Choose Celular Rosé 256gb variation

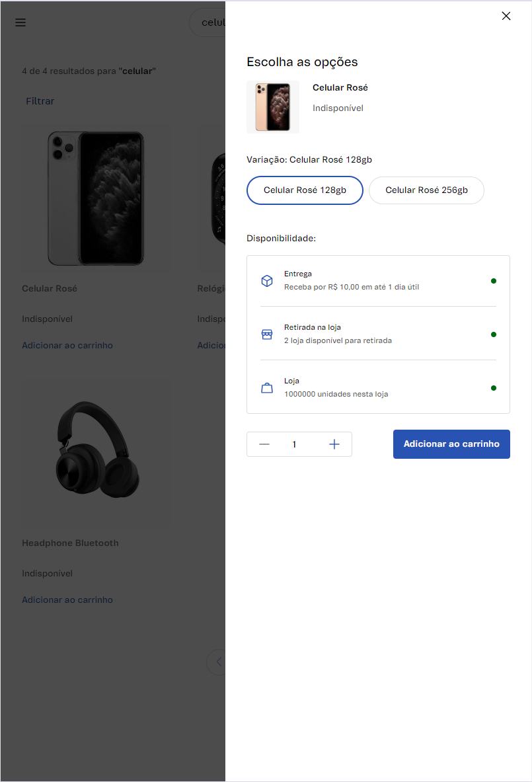coord(426,190)
